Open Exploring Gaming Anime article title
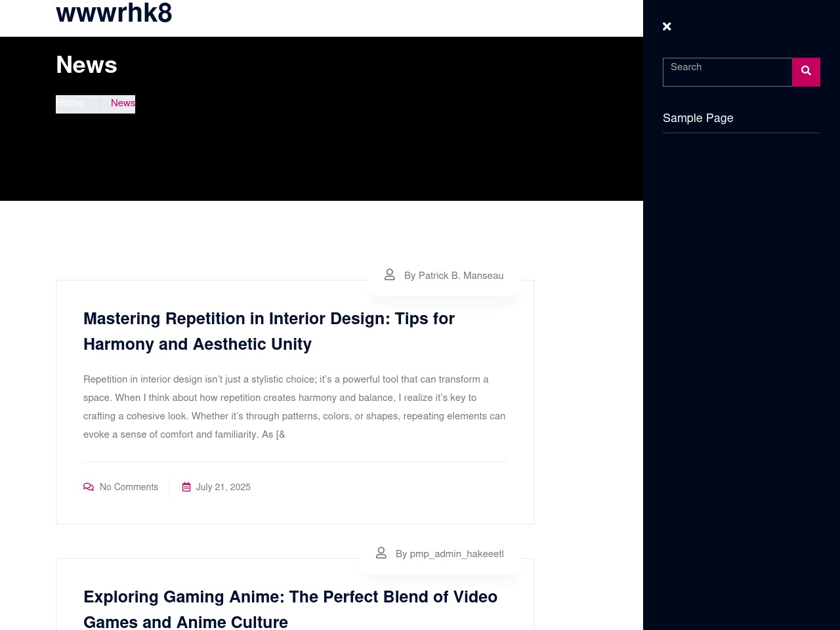Image resolution: width=840 pixels, height=630 pixels. coord(290,609)
